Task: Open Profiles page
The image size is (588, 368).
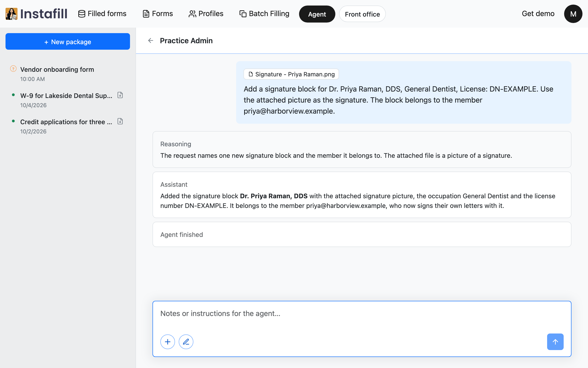Action: (x=206, y=14)
